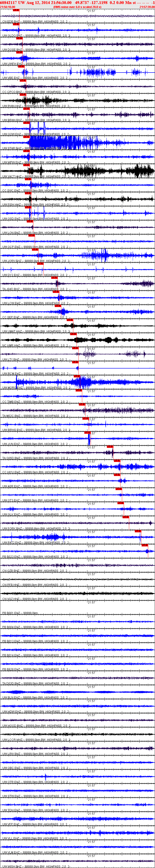
Task: Select the CN PFB HHZ trace label
Action: [x=35, y=585]
